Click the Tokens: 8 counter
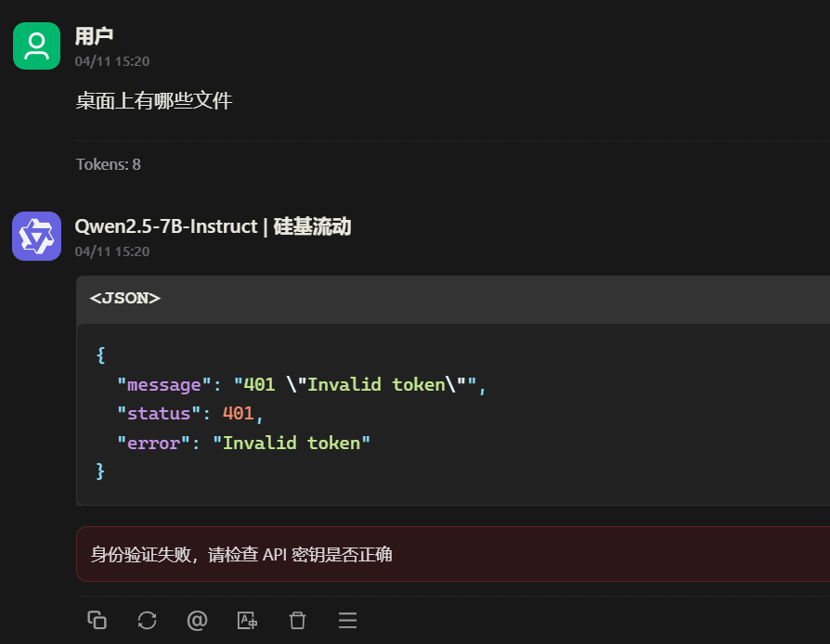830x644 pixels. click(109, 164)
